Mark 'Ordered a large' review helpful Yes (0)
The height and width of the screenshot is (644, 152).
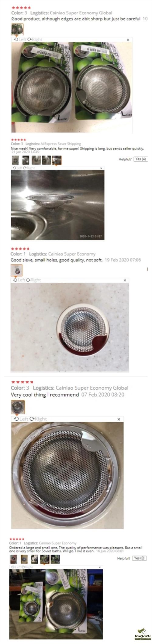click(139, 558)
